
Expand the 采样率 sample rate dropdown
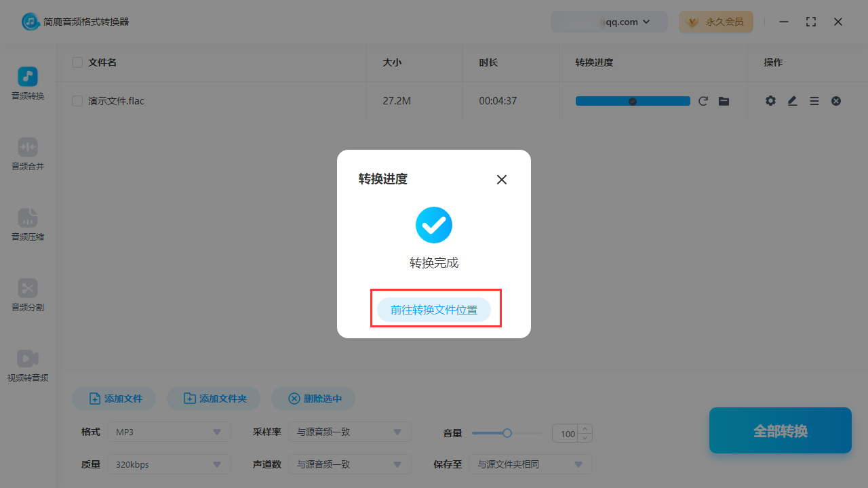[350, 432]
